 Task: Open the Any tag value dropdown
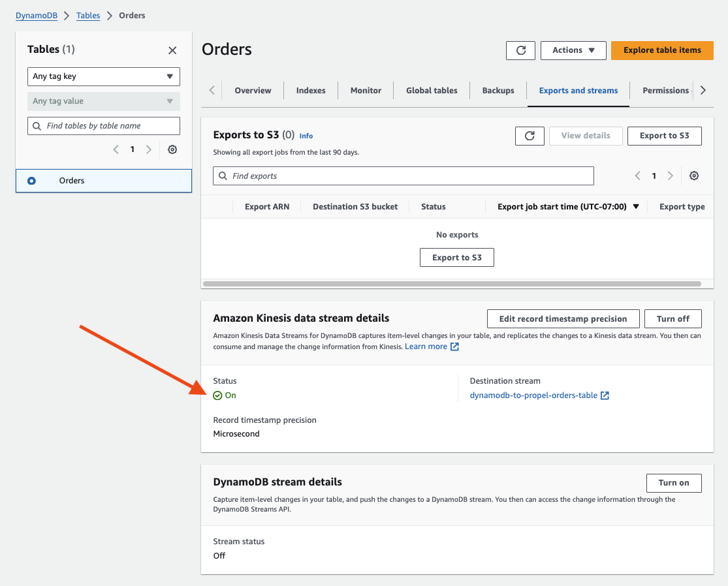coord(104,101)
